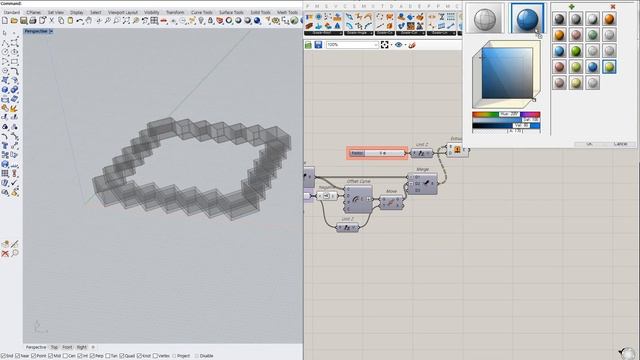The image size is (640, 360).
Task: Click the Grasshopper Open file green icon
Action: [x=309, y=45]
